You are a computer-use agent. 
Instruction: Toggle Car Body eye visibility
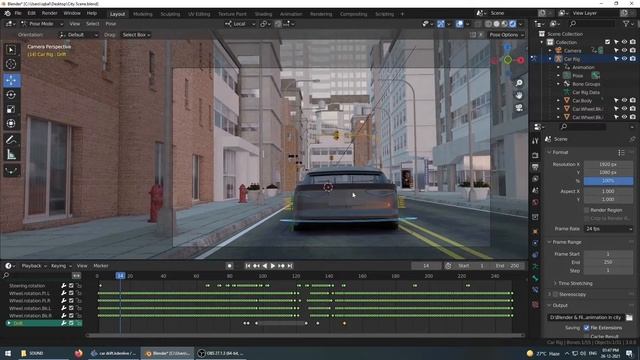624,100
